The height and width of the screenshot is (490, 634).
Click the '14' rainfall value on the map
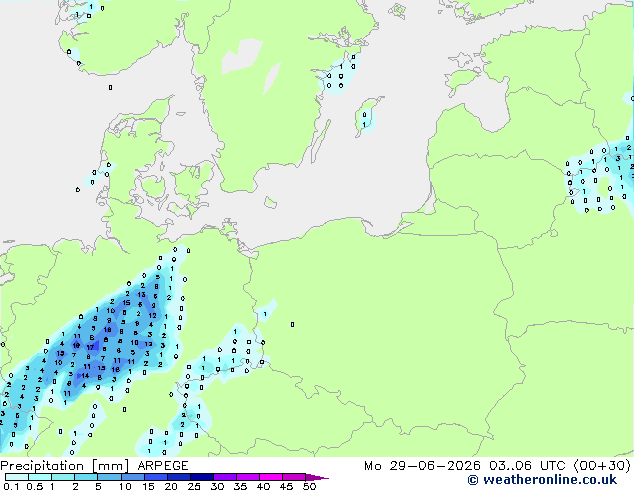(85, 376)
